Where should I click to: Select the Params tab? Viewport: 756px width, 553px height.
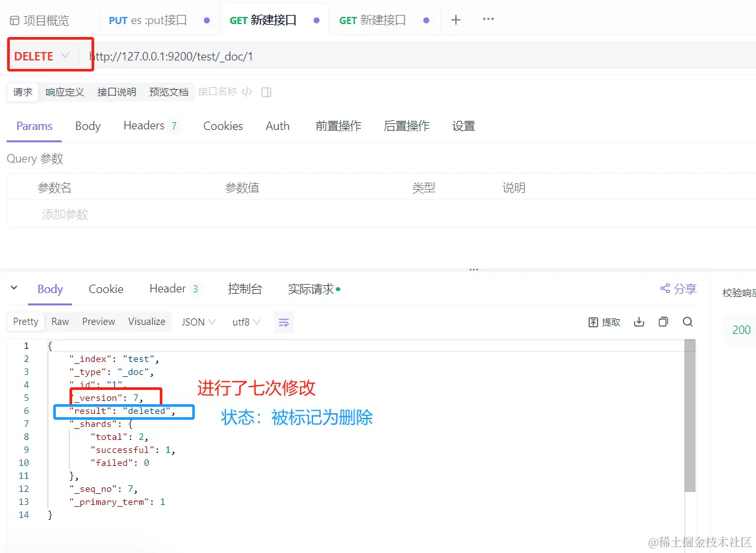tap(34, 126)
